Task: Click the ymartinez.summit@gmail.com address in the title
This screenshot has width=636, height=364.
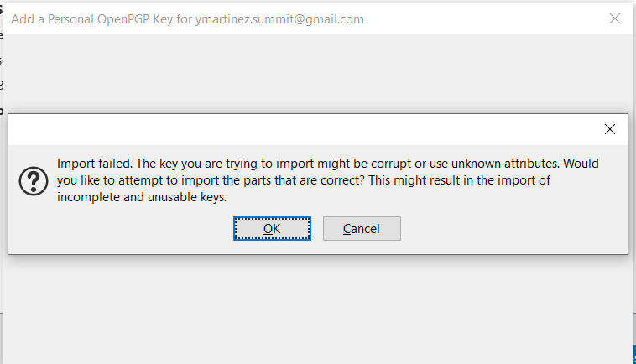Action: coord(282,19)
